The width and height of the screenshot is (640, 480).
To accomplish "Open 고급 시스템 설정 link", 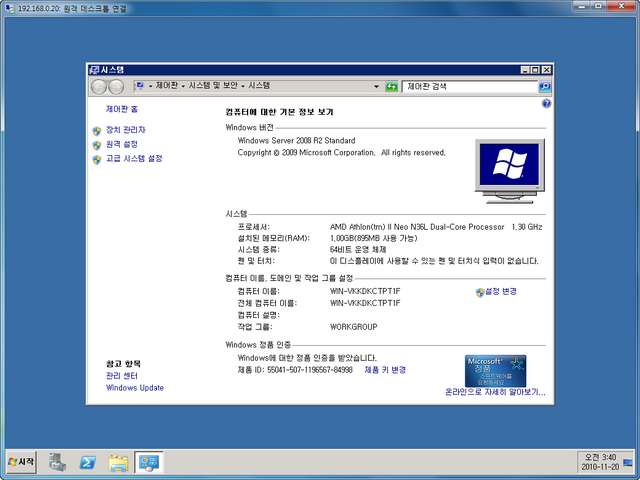I will [x=134, y=158].
